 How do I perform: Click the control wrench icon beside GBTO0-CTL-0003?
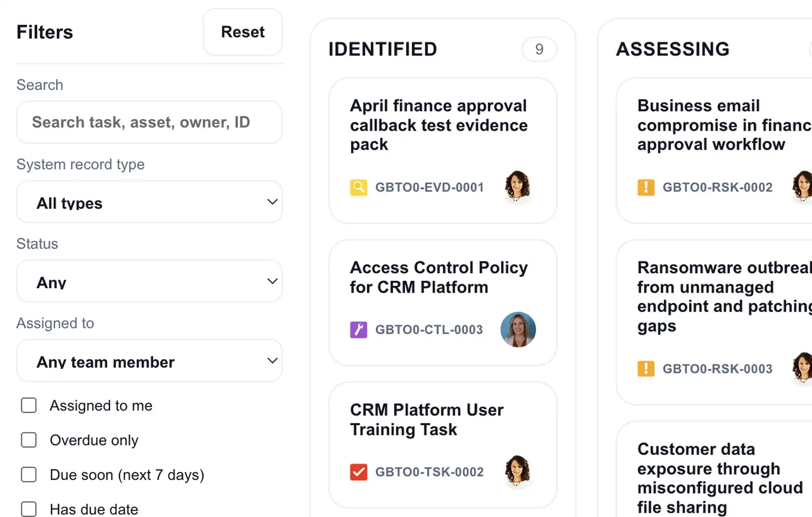[x=359, y=329]
